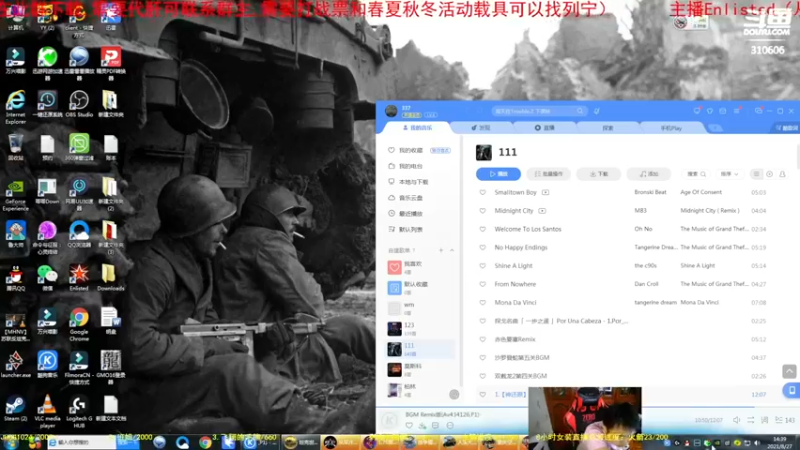This screenshot has height=450, width=800.
Task: Open the sort order dropdown
Action: pyautogui.click(x=729, y=174)
